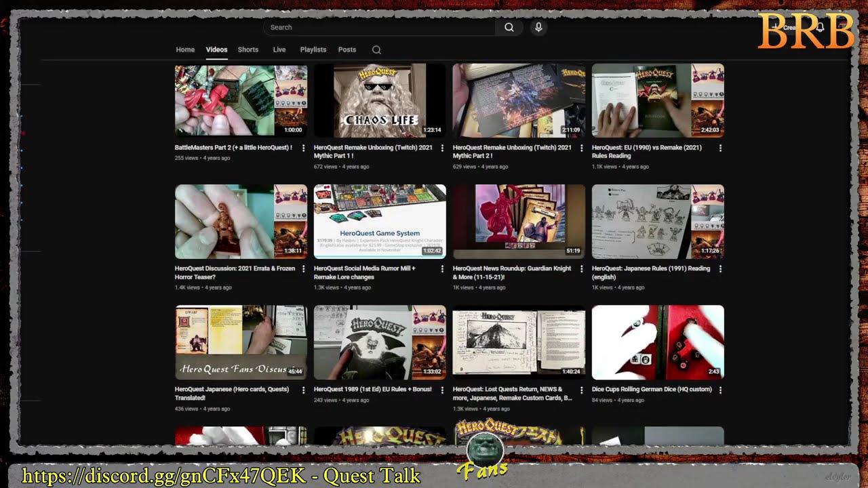Viewport: 868px width, 488px height.
Task: Open the Shorts tab
Action: (x=248, y=49)
